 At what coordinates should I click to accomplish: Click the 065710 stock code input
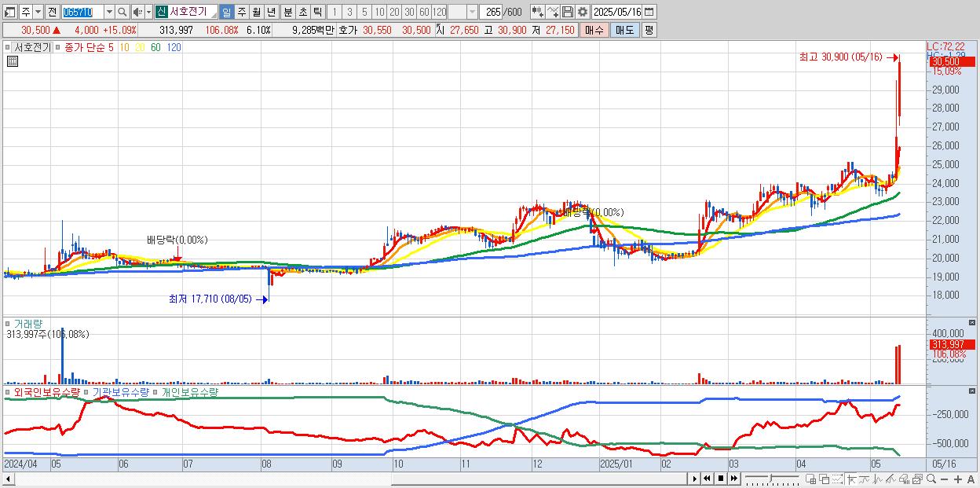[x=82, y=12]
